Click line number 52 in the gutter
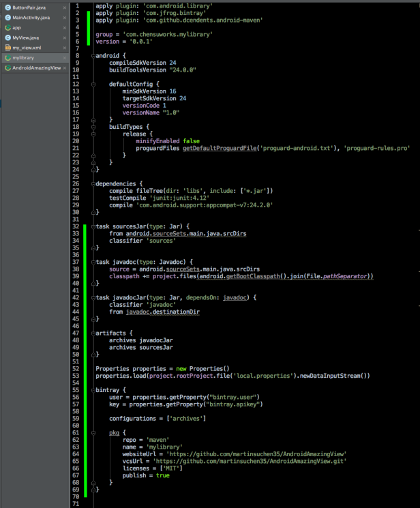Viewport: 420px width, 508px height. pyautogui.click(x=76, y=369)
